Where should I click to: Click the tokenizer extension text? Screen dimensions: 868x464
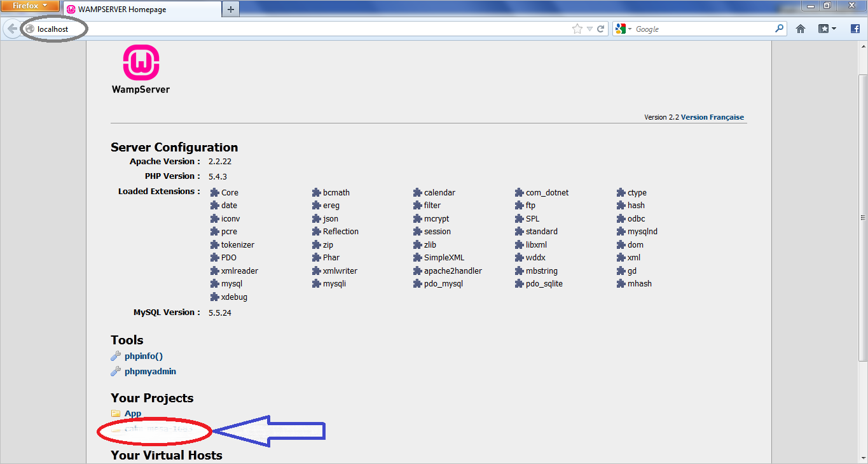(x=238, y=245)
